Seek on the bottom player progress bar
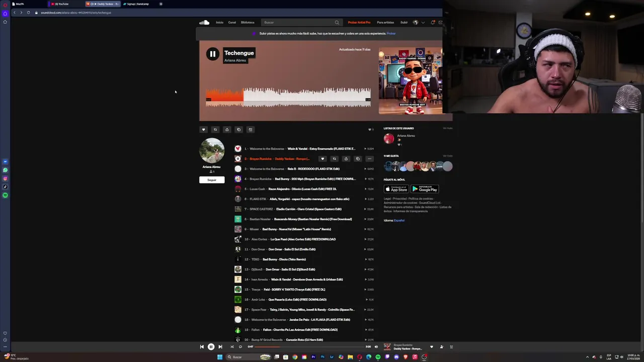The width and height of the screenshot is (644, 362). pos(309,347)
